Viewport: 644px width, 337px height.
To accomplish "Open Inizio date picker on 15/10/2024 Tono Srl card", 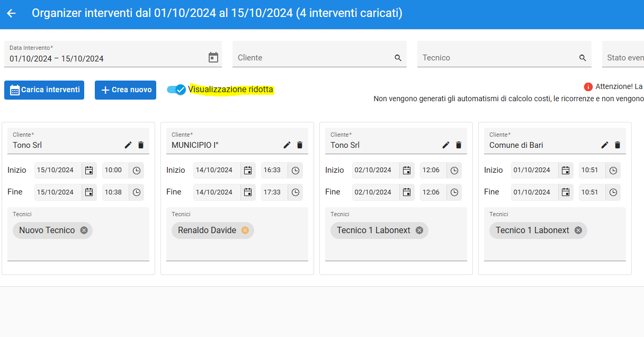I will (x=89, y=170).
